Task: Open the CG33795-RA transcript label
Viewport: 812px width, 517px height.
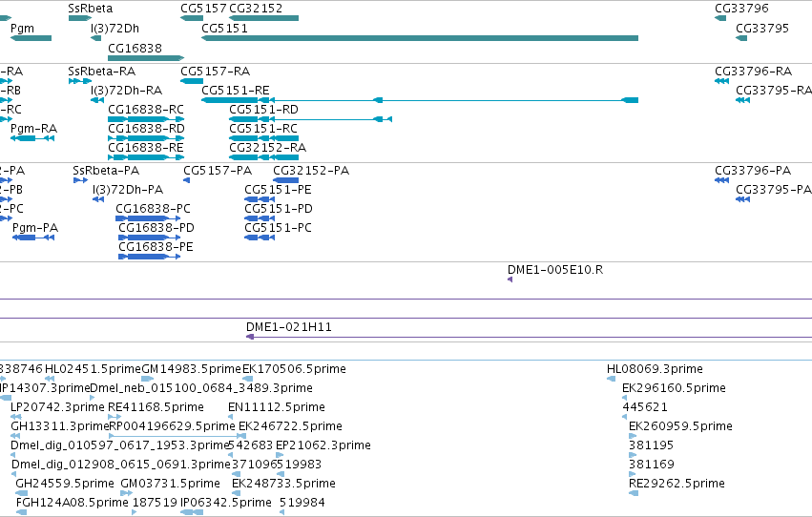Action: pyautogui.click(x=774, y=91)
